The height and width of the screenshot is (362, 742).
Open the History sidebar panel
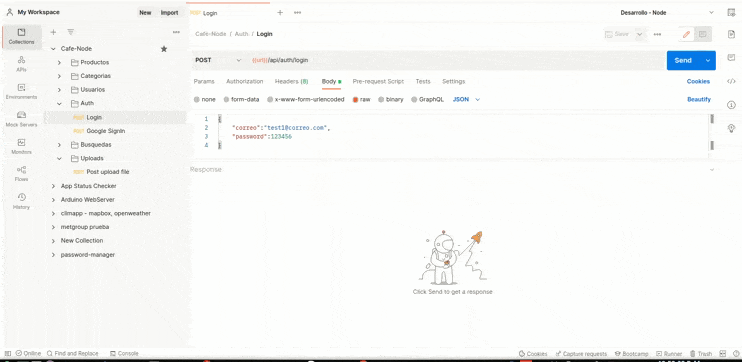pyautogui.click(x=21, y=201)
